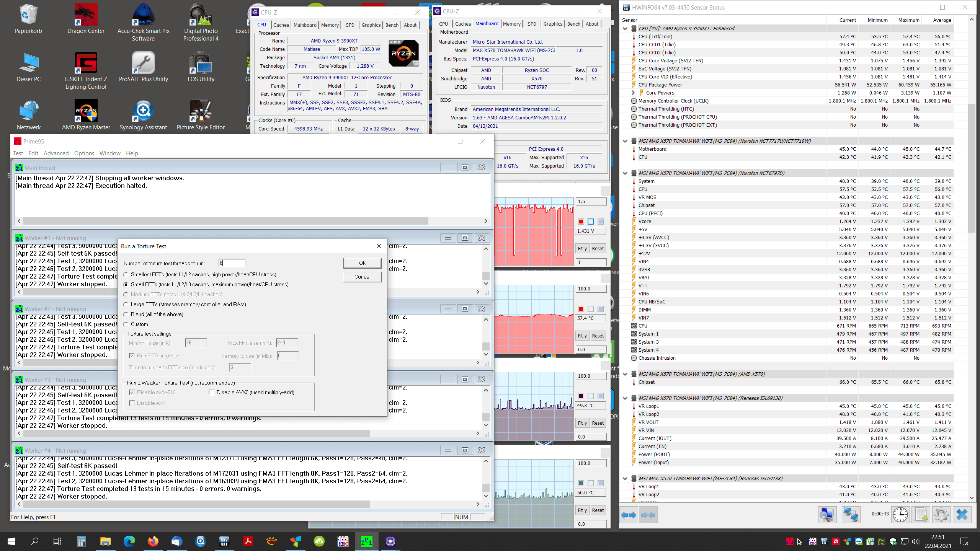Open Synology Assistant desktop icon
The width and height of the screenshot is (980, 551).
click(143, 115)
